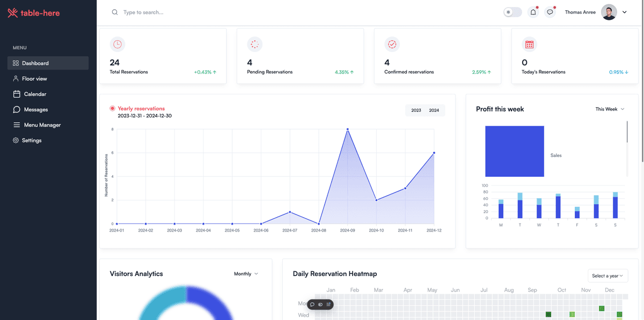
Task: Click Today's Reservations calendar icon
Action: (529, 44)
